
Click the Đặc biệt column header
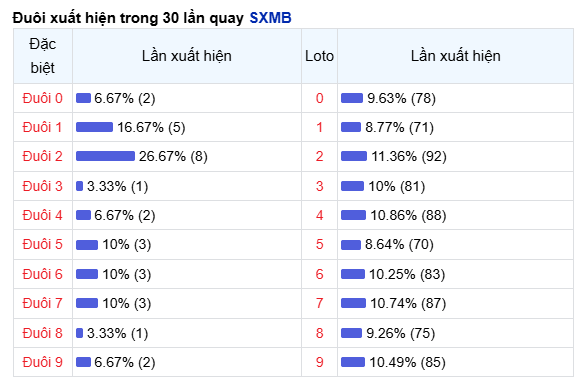43,56
